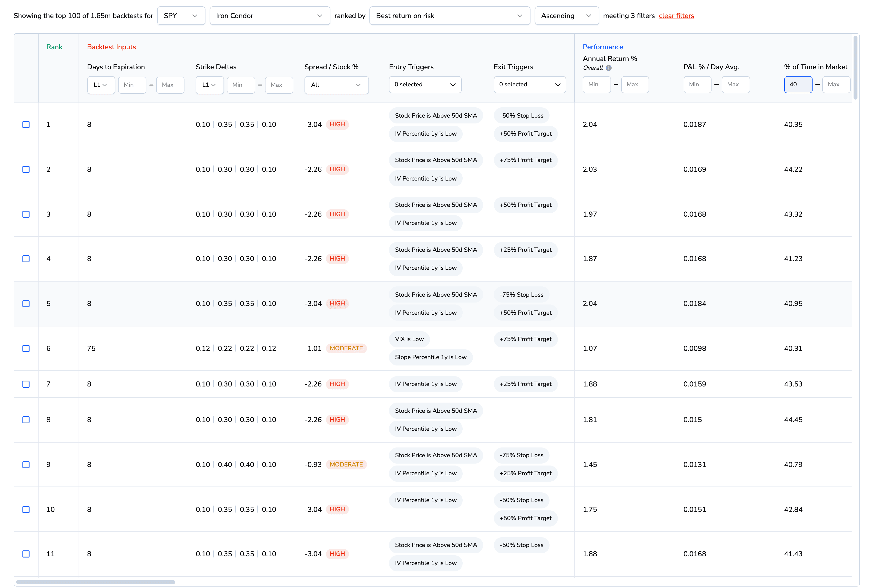Screen dimensions: 876x588
Task: Select the row 3 checkbox
Action: tap(26, 214)
